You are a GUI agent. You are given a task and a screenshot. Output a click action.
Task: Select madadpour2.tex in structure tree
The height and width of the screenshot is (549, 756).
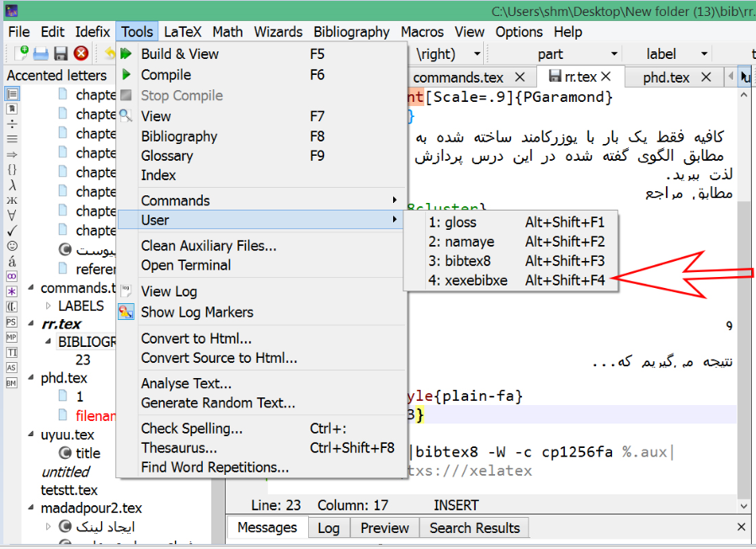tap(91, 508)
